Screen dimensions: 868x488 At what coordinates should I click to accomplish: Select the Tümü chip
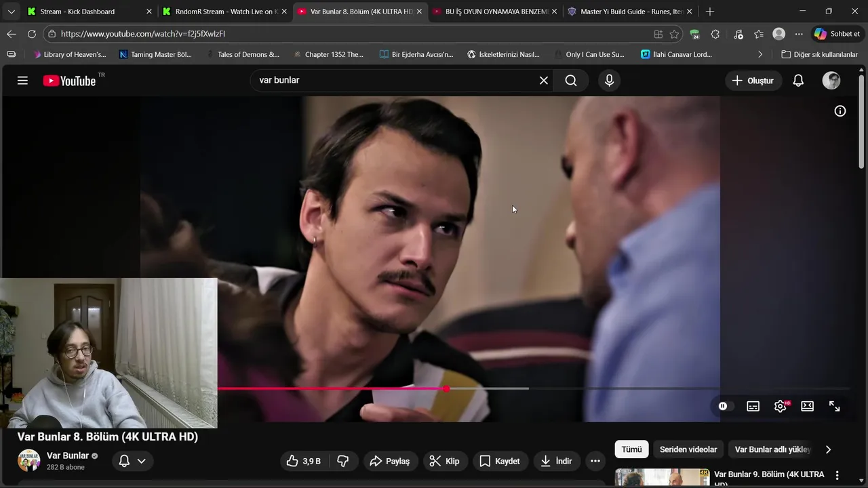coord(631,449)
